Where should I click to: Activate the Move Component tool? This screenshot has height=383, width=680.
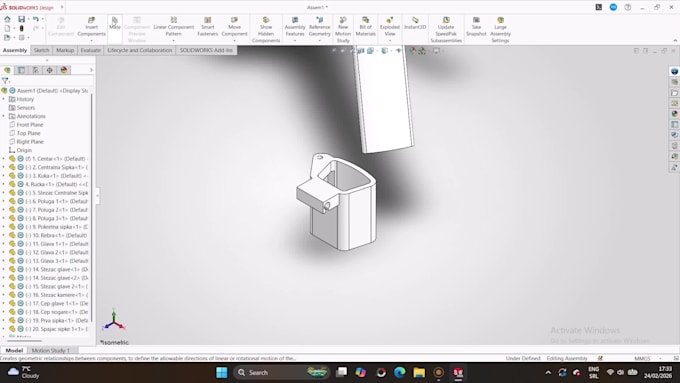point(234,27)
